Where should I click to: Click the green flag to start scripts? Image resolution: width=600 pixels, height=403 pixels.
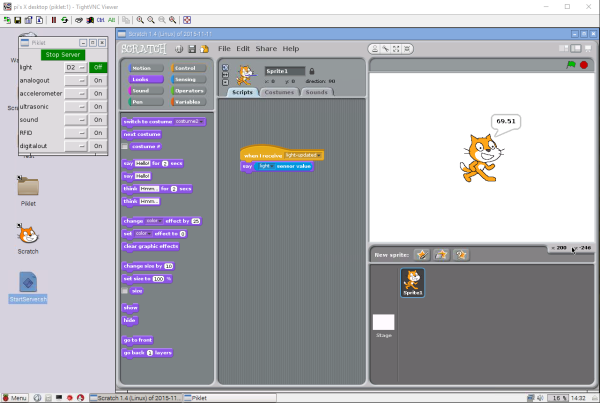pyautogui.click(x=572, y=65)
